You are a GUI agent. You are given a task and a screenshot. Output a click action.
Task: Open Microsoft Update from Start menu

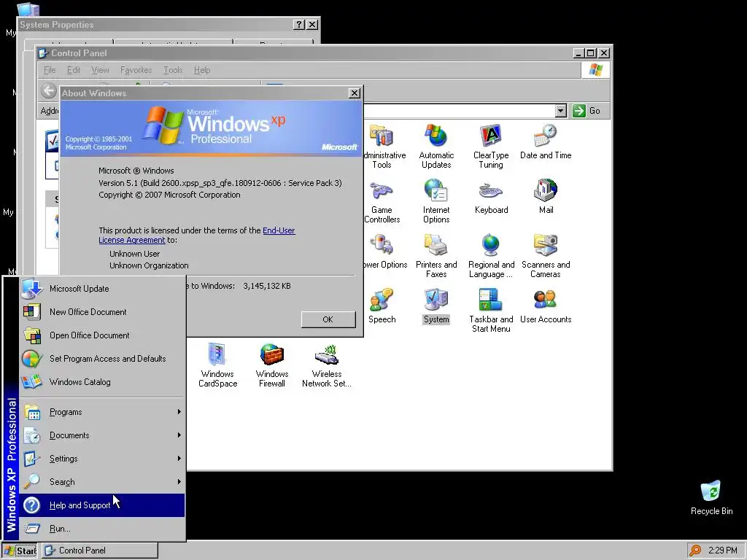point(102,289)
